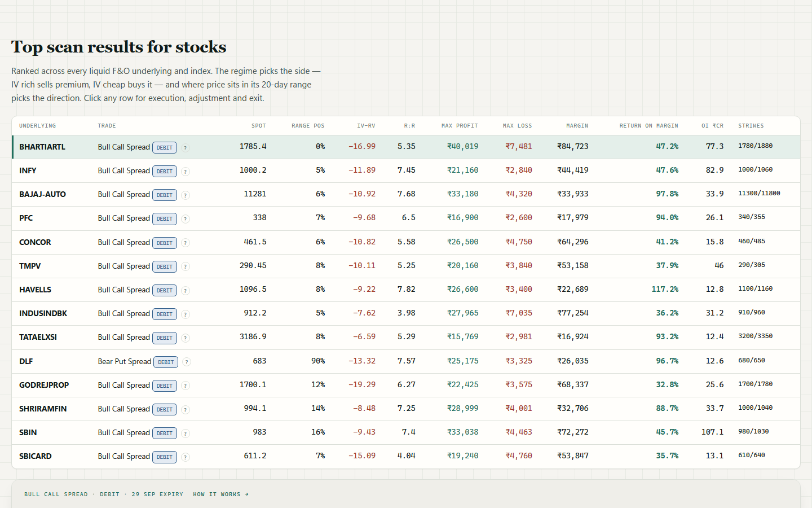The height and width of the screenshot is (508, 812).
Task: Sort by the IV-RV column header
Action: pos(366,126)
